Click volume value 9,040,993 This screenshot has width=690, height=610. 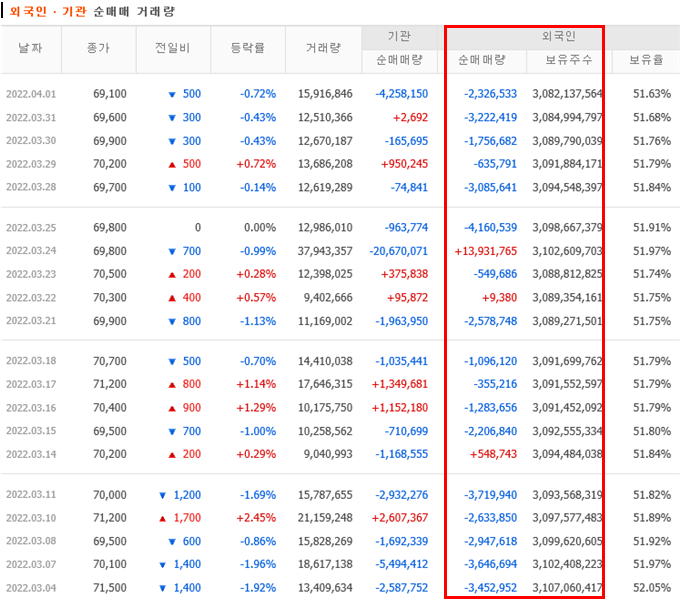pyautogui.click(x=328, y=454)
